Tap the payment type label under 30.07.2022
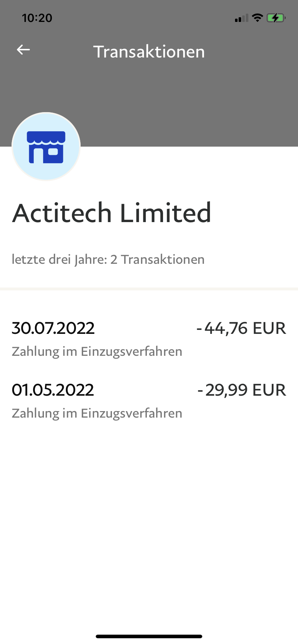This screenshot has width=298, height=644. point(97,351)
